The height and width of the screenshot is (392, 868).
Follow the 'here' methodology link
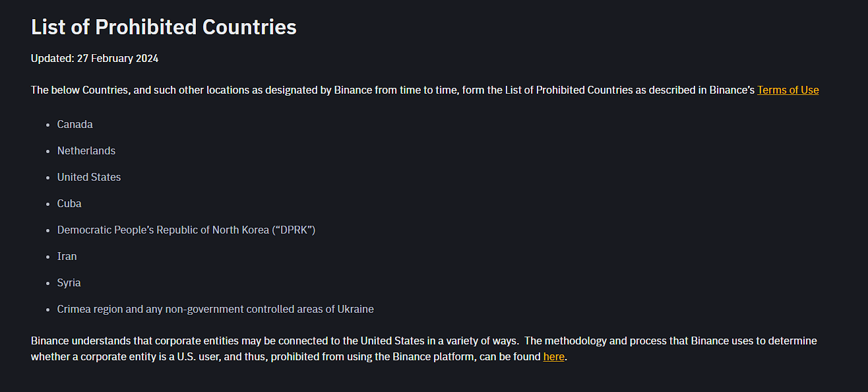553,356
